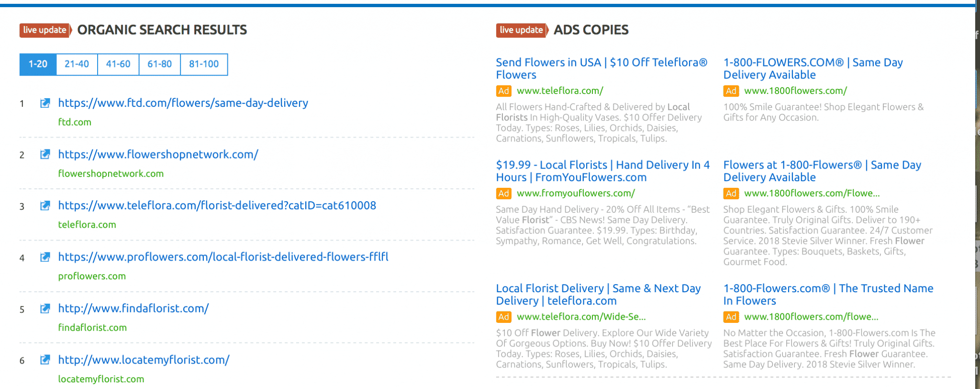The width and height of the screenshot is (980, 389).
Task: Click the www.1800flowers.com/Flowe... ad URL
Action: tap(812, 193)
